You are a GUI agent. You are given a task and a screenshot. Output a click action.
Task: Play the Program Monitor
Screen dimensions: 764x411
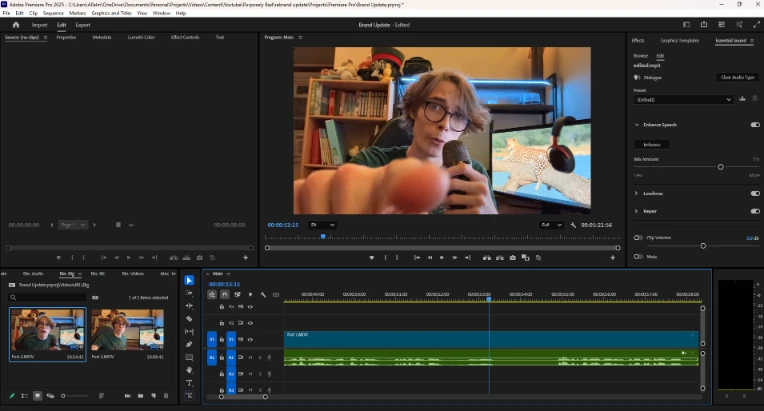point(442,258)
